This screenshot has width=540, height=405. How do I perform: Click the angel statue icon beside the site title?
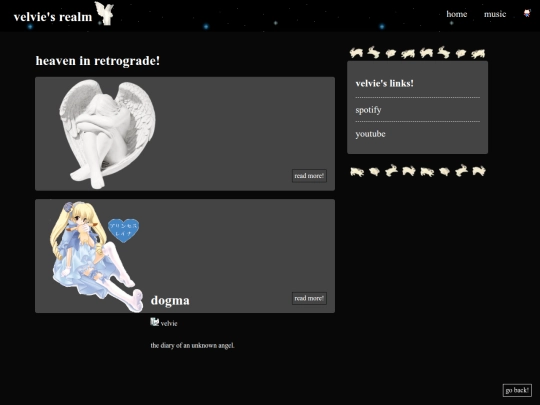tap(104, 13)
